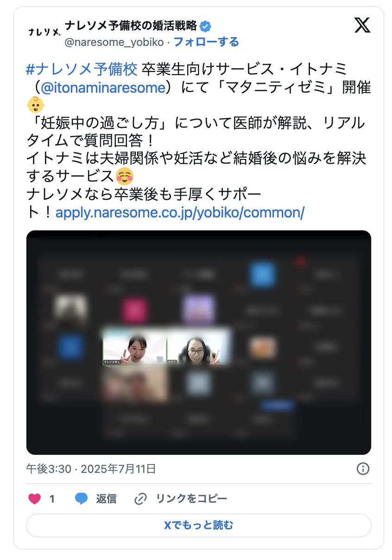The image size is (392, 560).
Task: Open the 午後3:30 · 2025年7月11日 timestamp
Action: point(91,469)
